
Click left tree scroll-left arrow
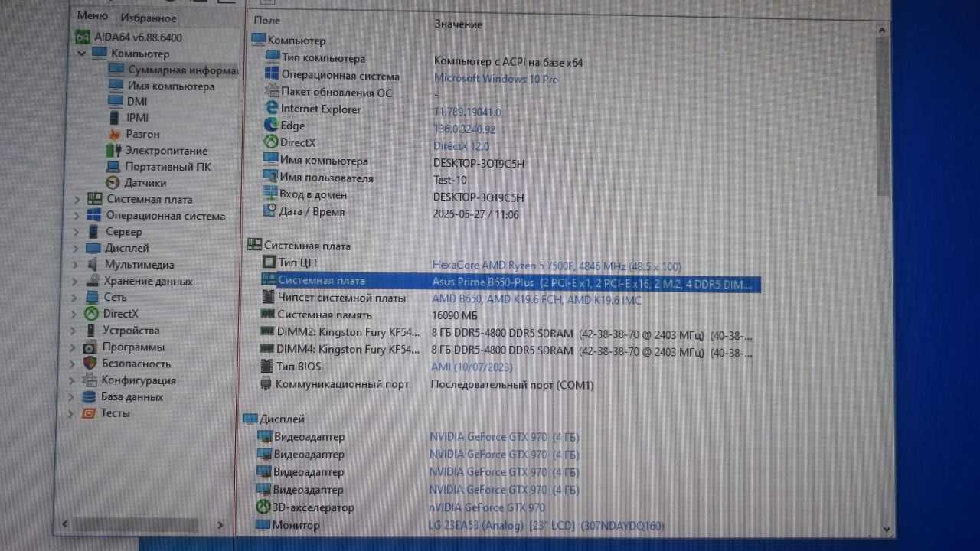[x=64, y=524]
